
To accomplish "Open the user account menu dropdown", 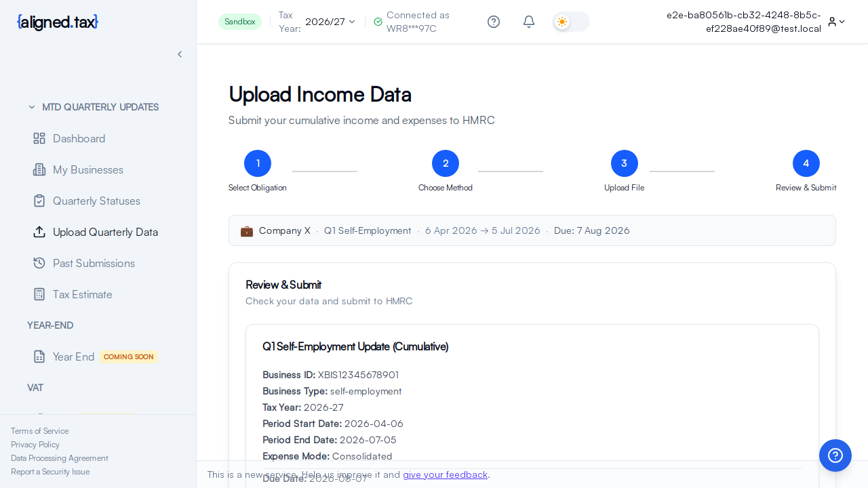I will 836,22.
